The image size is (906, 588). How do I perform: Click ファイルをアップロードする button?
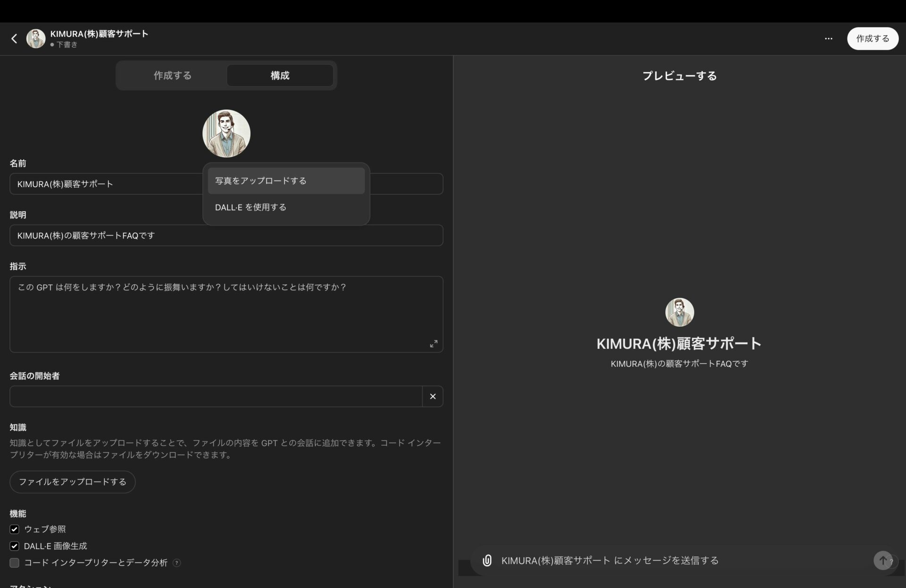tap(72, 481)
